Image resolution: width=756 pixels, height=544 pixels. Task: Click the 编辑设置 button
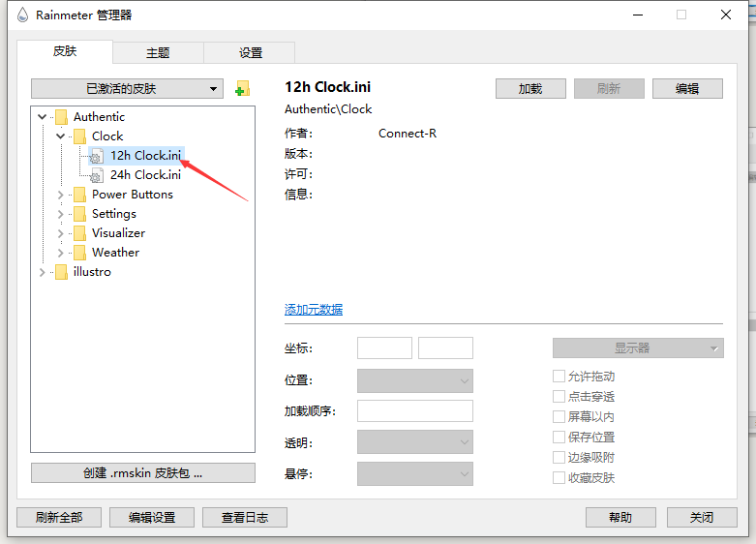point(152,518)
